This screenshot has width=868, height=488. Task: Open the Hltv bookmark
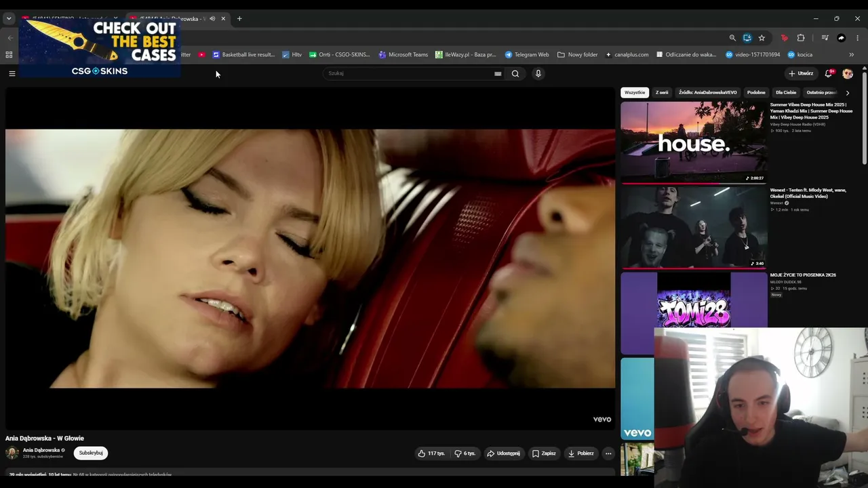click(x=292, y=55)
